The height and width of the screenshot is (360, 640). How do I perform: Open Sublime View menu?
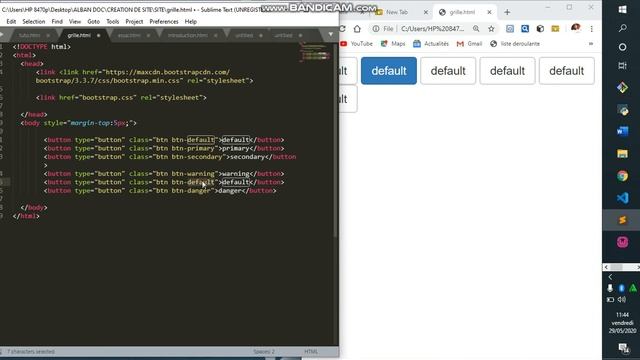[x=75, y=22]
